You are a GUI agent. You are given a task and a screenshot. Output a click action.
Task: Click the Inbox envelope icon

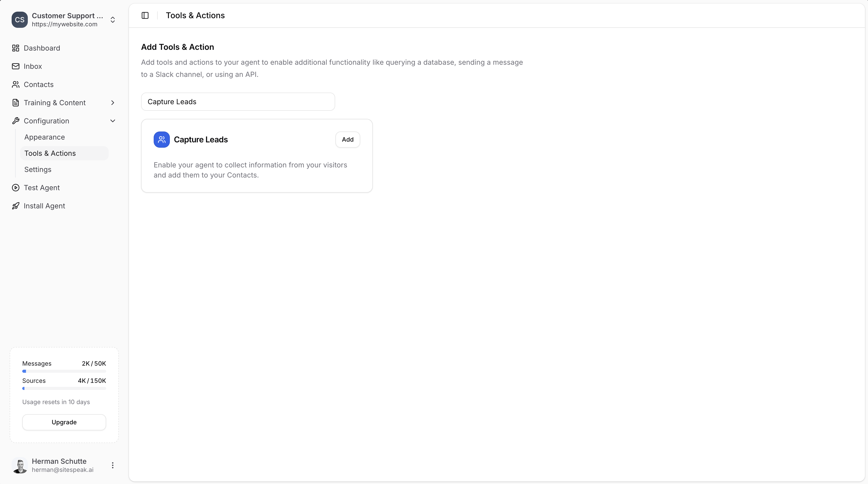point(15,67)
